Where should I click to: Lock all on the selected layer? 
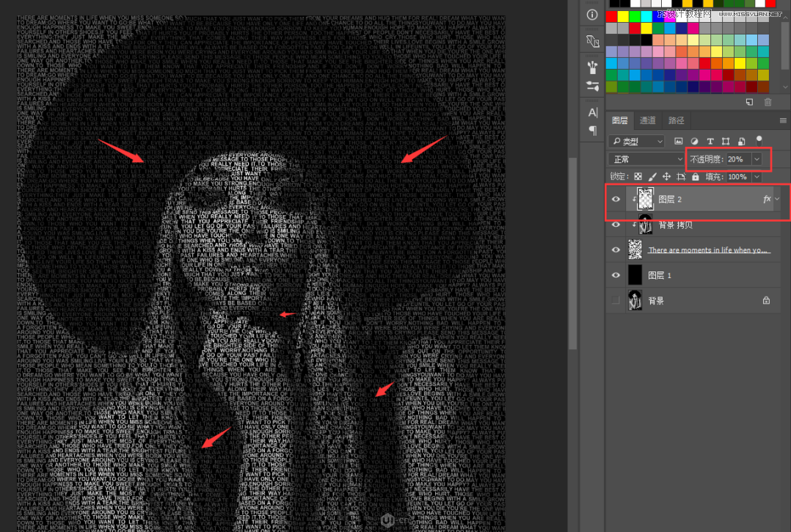(696, 176)
